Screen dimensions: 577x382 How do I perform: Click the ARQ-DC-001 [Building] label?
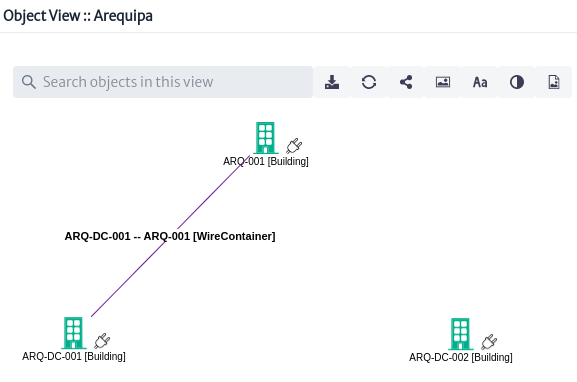coord(74,356)
